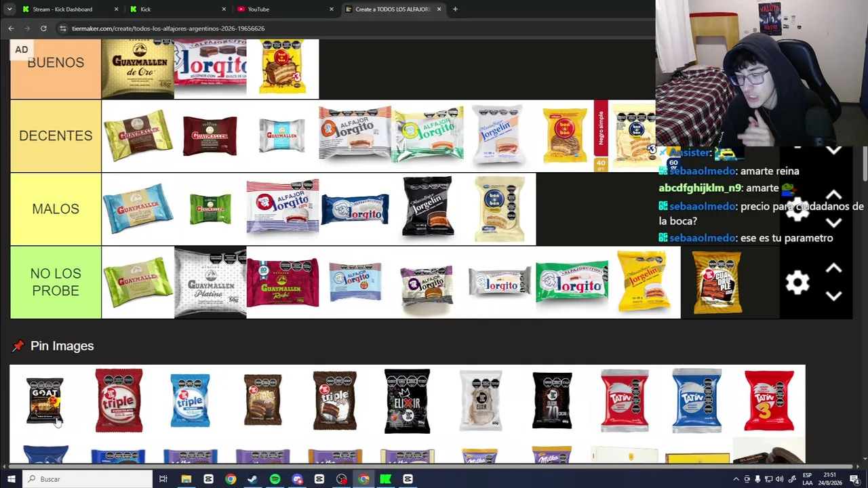Select the blue Jorgito alfajor in MALOS
The image size is (868, 488).
355,209
